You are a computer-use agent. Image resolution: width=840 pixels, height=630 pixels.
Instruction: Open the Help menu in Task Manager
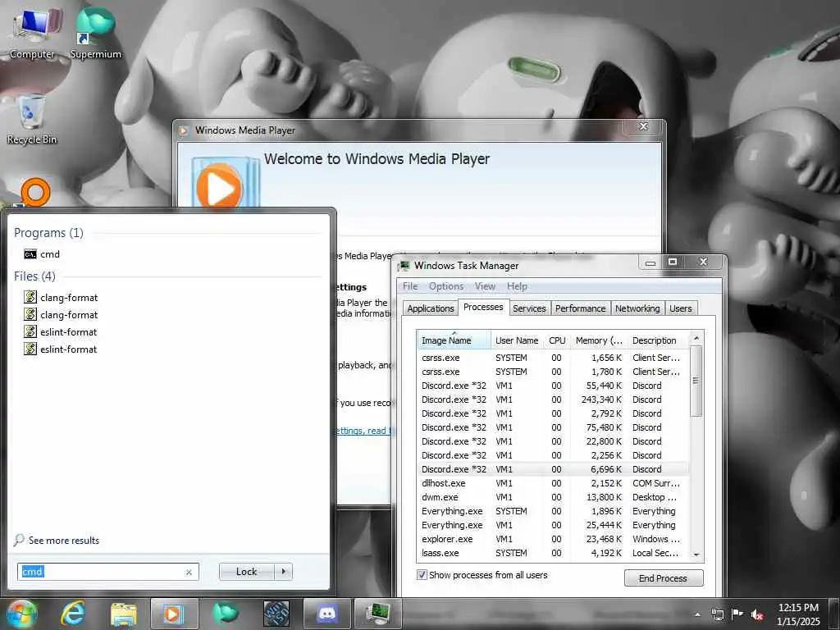[x=517, y=286]
